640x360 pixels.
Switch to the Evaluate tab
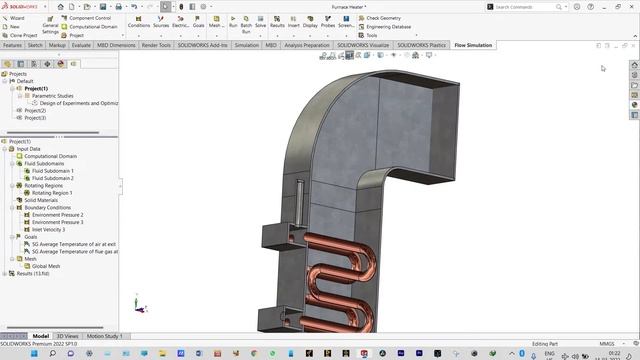(81, 45)
